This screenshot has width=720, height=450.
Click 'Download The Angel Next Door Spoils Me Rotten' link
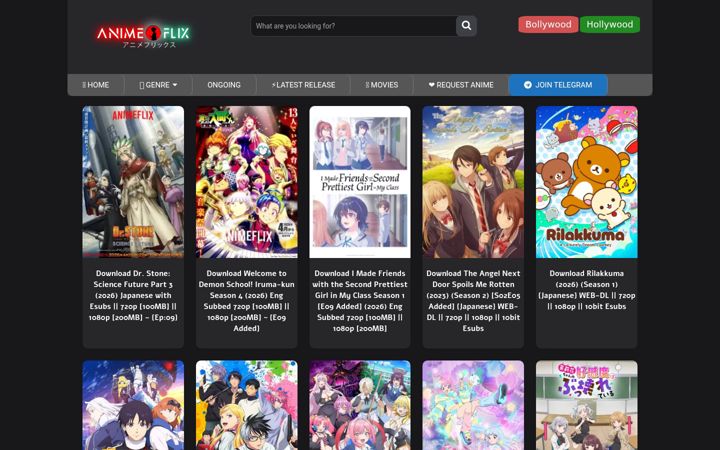(x=473, y=301)
